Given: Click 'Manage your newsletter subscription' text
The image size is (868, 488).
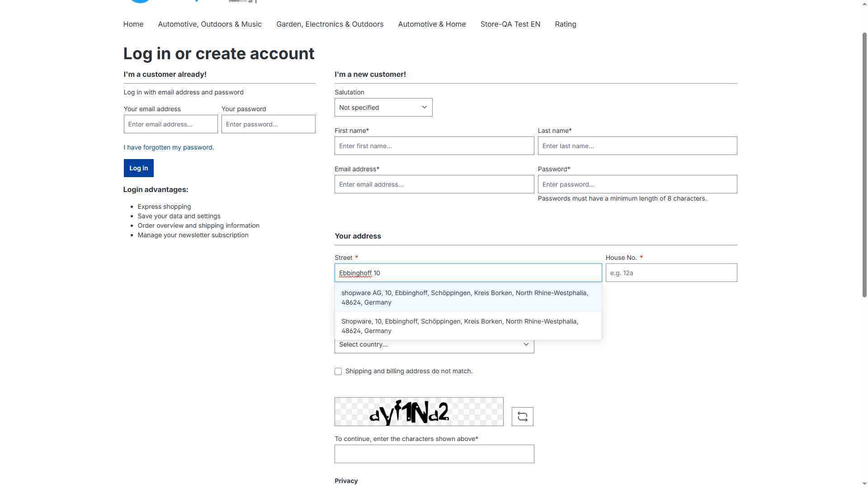Looking at the screenshot, I should pos(193,235).
